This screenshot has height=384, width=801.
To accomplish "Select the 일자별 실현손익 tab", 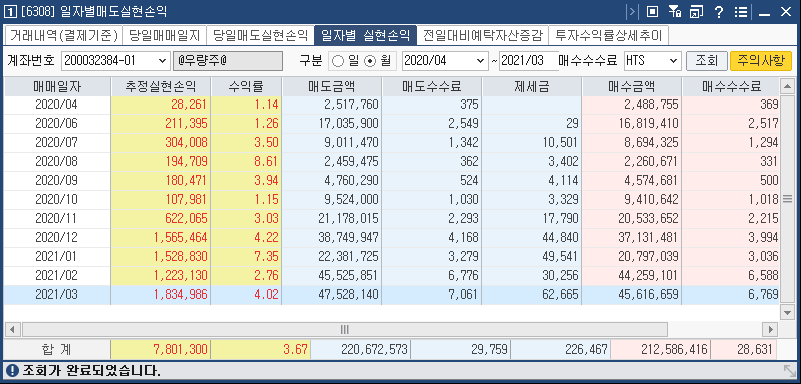I will coord(365,35).
